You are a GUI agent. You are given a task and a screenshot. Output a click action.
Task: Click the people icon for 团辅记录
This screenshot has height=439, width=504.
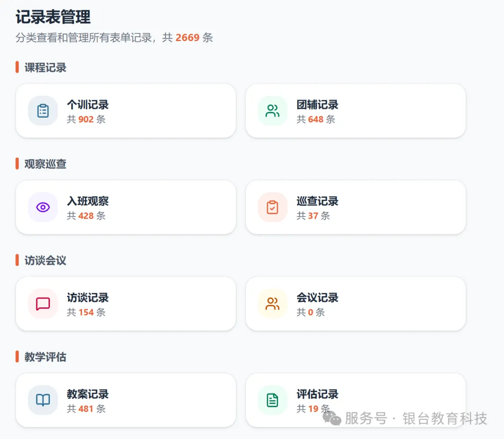coord(273,111)
